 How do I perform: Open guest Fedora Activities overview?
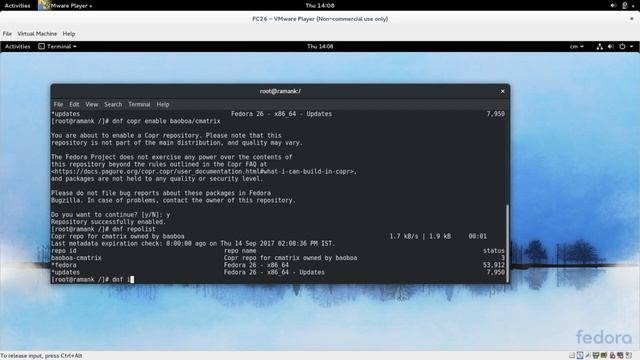tap(18, 47)
